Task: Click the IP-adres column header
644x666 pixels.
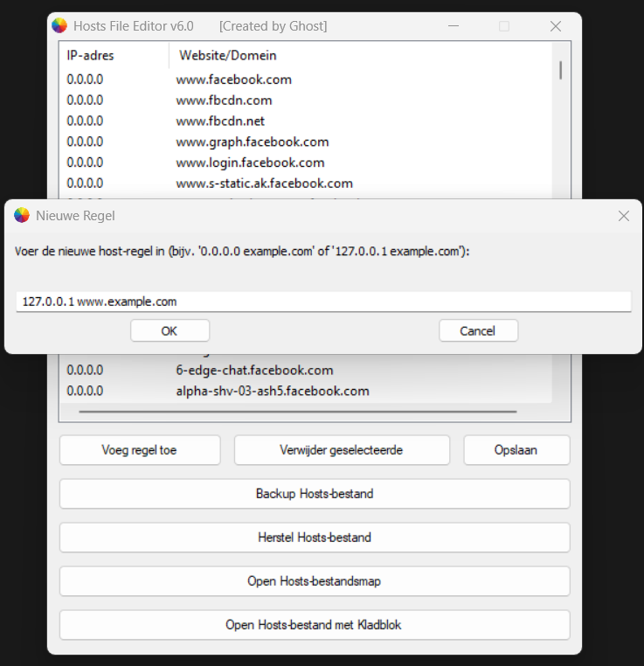Action: click(x=114, y=55)
